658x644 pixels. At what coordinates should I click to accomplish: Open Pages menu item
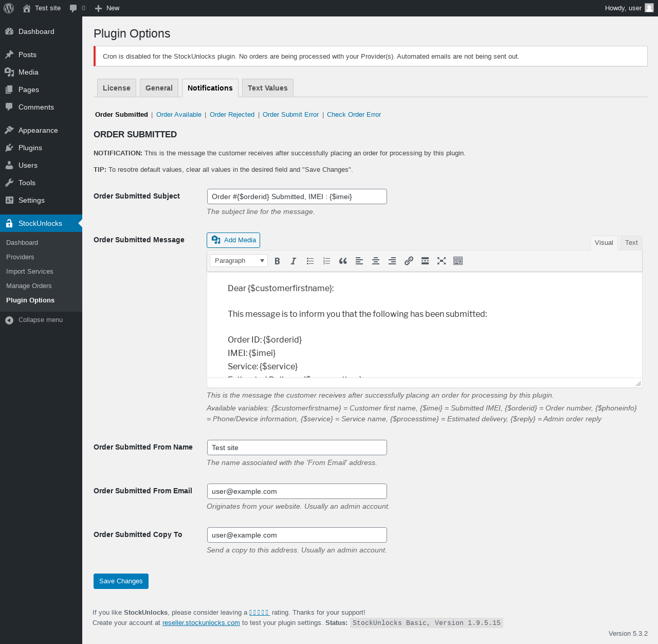coord(41,90)
